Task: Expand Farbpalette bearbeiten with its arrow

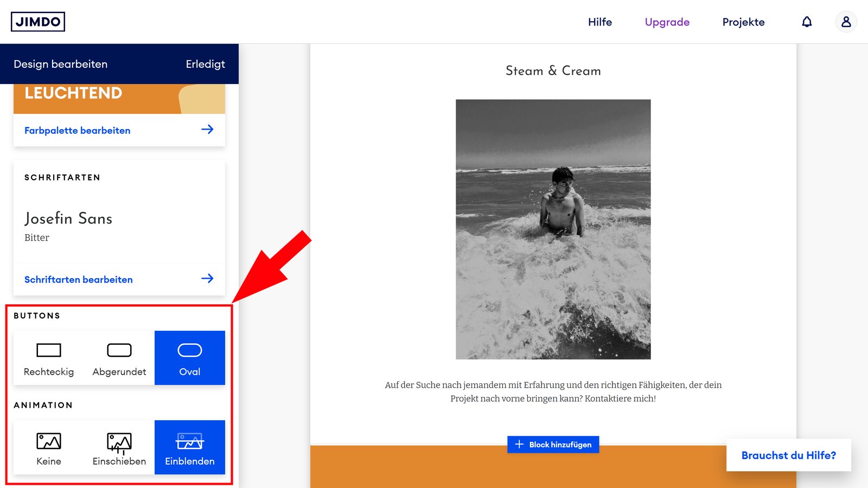Action: [208, 130]
